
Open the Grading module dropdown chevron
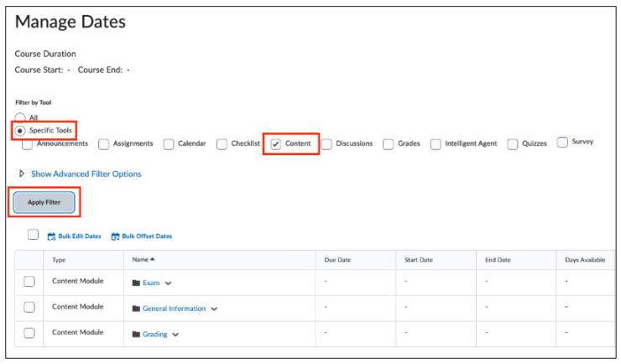176,335
